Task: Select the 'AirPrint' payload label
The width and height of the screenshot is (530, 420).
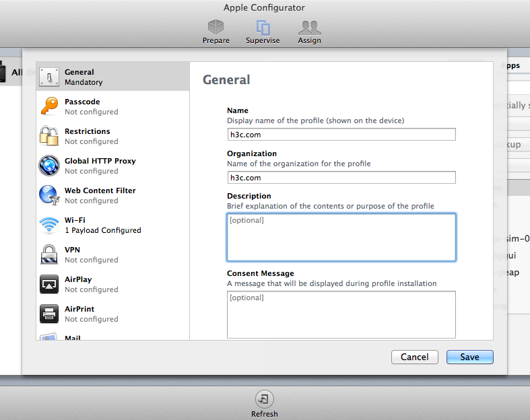Action: tap(79, 309)
